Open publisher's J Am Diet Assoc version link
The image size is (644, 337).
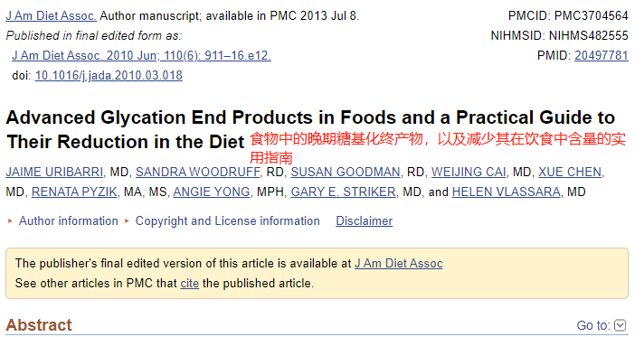pos(398,263)
